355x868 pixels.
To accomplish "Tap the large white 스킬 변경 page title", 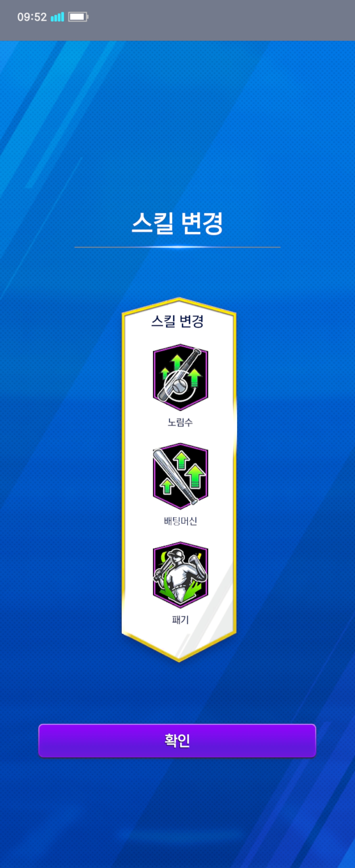I will (177, 223).
